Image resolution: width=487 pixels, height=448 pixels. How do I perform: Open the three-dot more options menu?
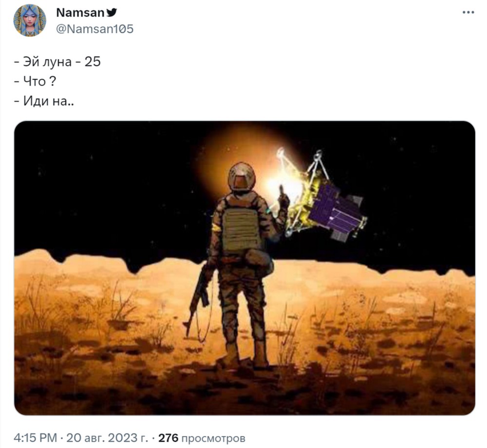point(468,13)
